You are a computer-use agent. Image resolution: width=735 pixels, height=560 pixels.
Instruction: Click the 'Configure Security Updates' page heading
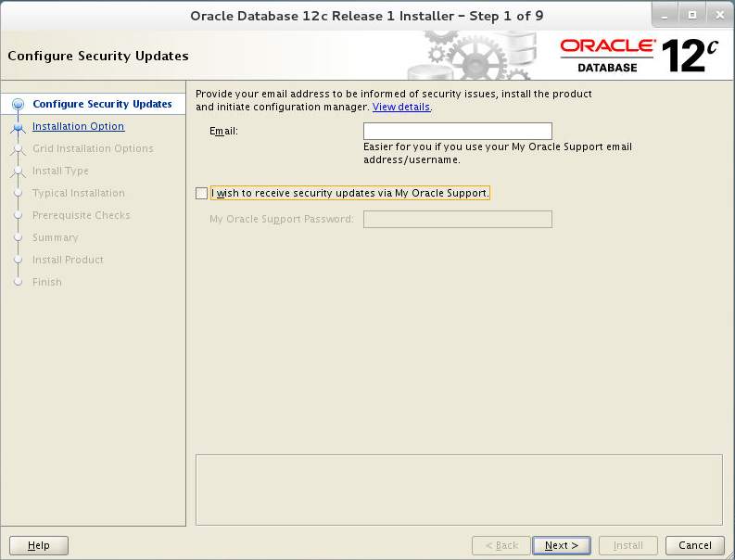[98, 56]
